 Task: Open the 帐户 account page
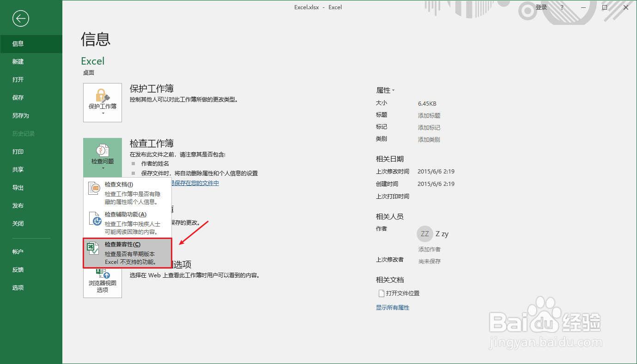pyautogui.click(x=31, y=252)
